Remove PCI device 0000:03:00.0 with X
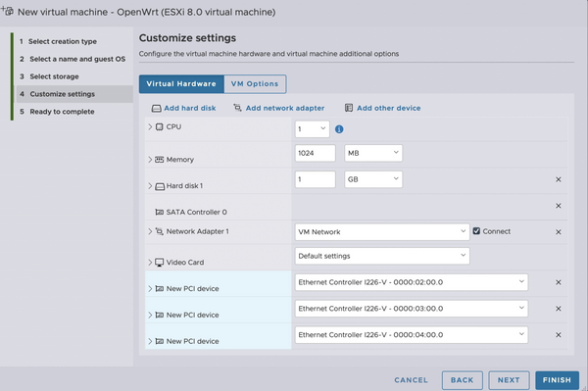588x391 pixels. point(559,309)
